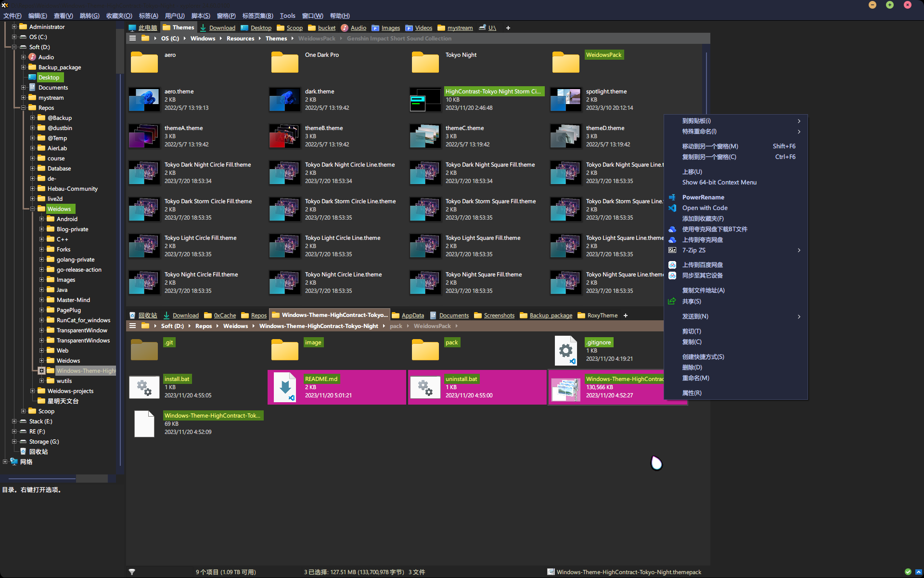Viewport: 924px width, 578px height.
Task: Click Repos in the lower pane breadcrumb
Action: (x=204, y=326)
